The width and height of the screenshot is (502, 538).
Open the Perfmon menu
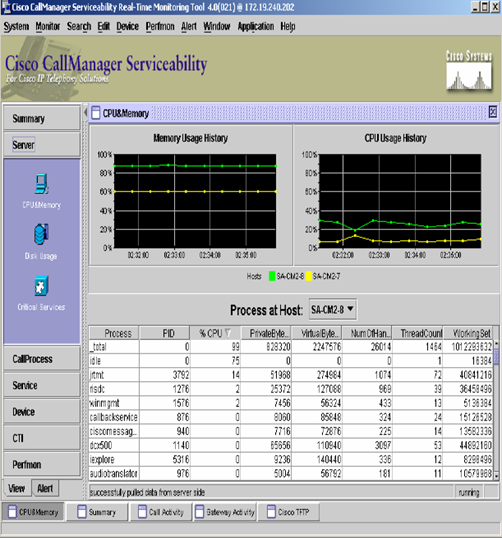(x=160, y=26)
